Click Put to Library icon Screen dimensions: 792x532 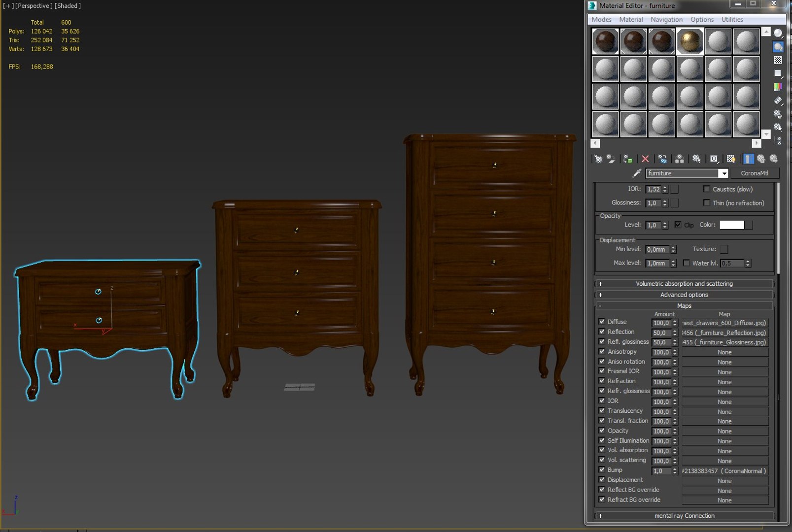(696, 159)
